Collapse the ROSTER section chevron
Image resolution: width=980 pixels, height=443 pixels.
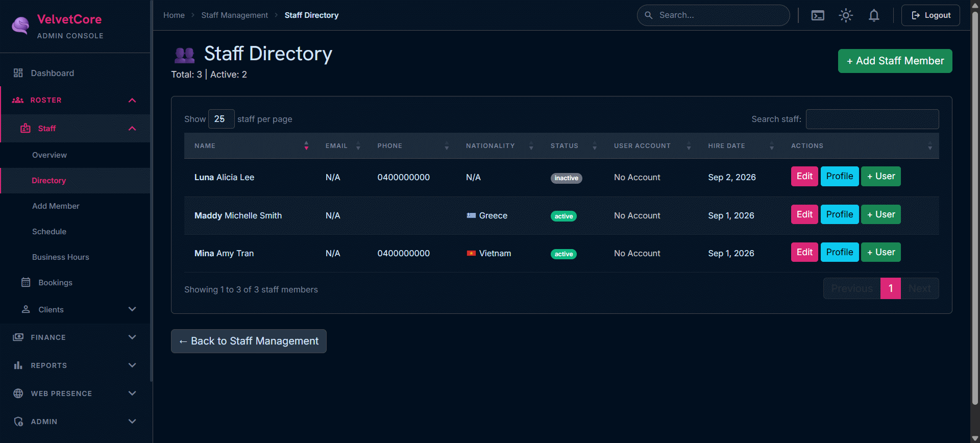132,100
